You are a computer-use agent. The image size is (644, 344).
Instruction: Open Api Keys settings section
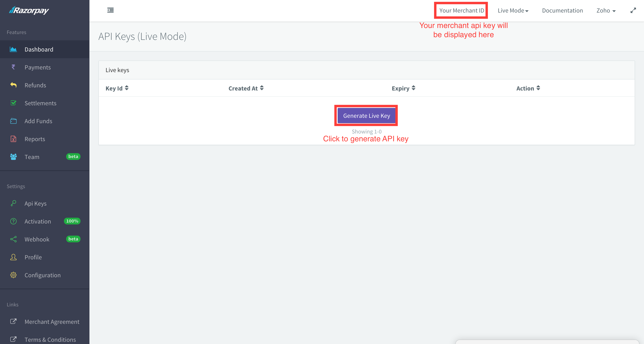[35, 203]
